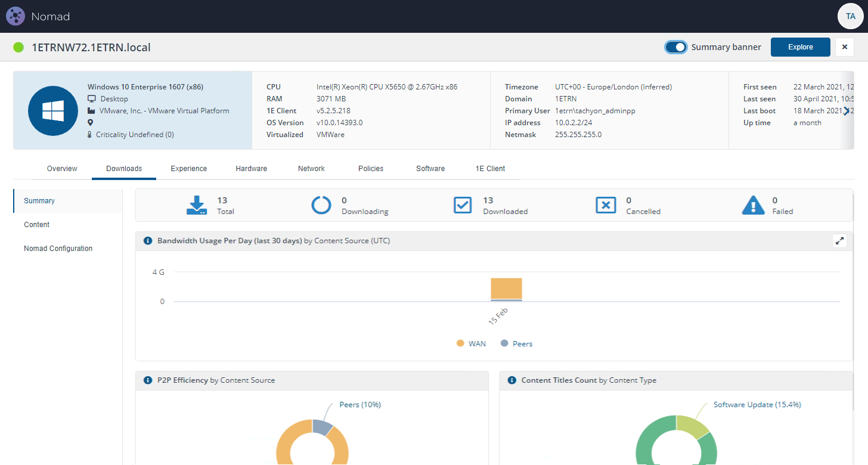Viewport: 868px width, 465px height.
Task: Switch to the Overview tab
Action: click(x=62, y=169)
